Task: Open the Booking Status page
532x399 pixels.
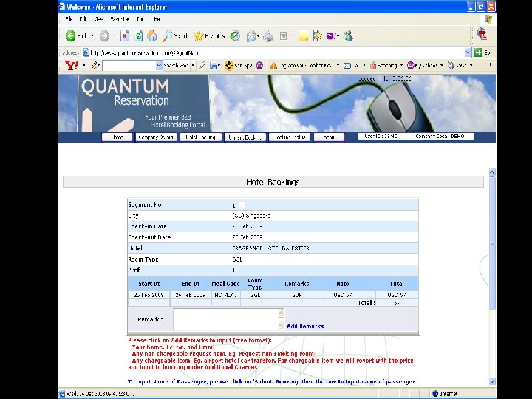Action: 290,137
